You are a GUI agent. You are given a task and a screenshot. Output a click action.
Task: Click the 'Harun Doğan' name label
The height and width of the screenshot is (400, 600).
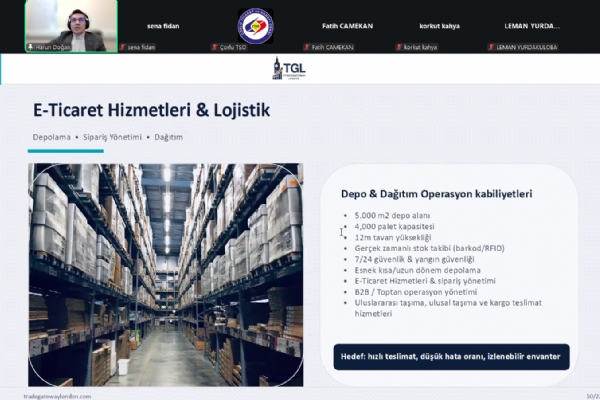tap(53, 47)
